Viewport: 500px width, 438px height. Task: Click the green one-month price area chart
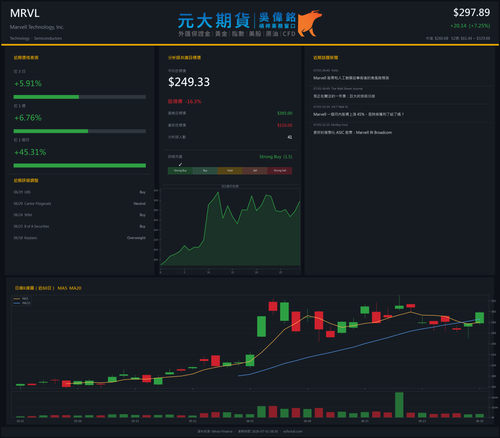coord(230,230)
